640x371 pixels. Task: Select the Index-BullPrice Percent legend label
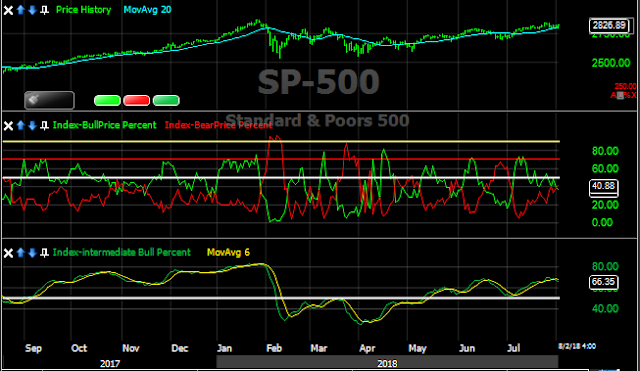pyautogui.click(x=104, y=125)
